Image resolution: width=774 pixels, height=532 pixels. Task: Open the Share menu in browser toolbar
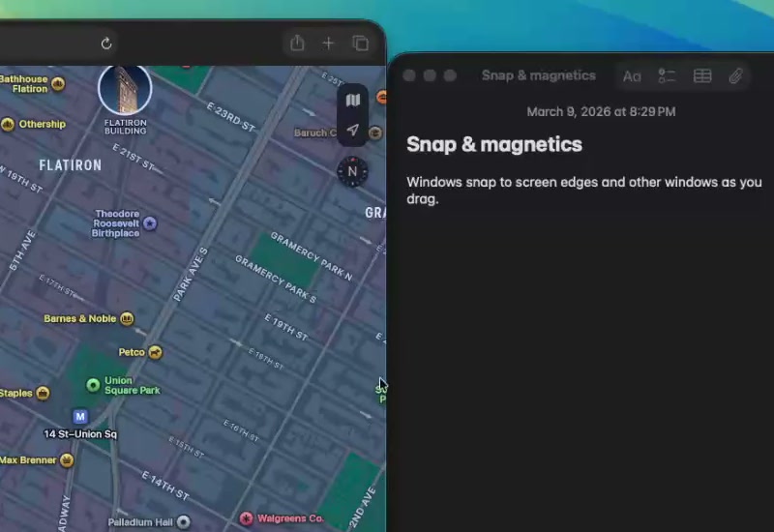click(297, 43)
